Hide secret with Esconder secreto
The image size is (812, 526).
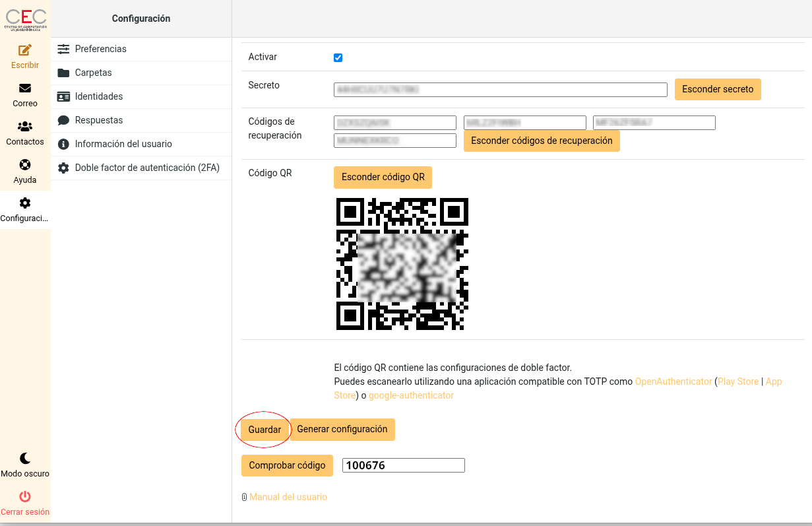(718, 89)
